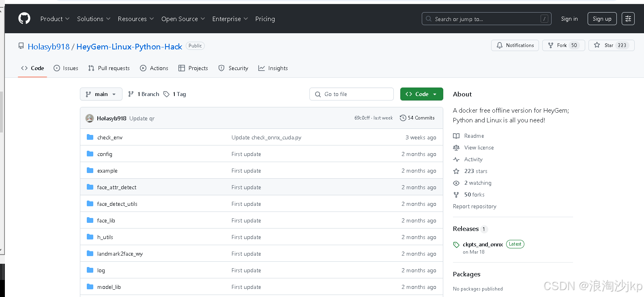Expand the Open Source menu
This screenshot has height=297, width=644.
coord(183,19)
